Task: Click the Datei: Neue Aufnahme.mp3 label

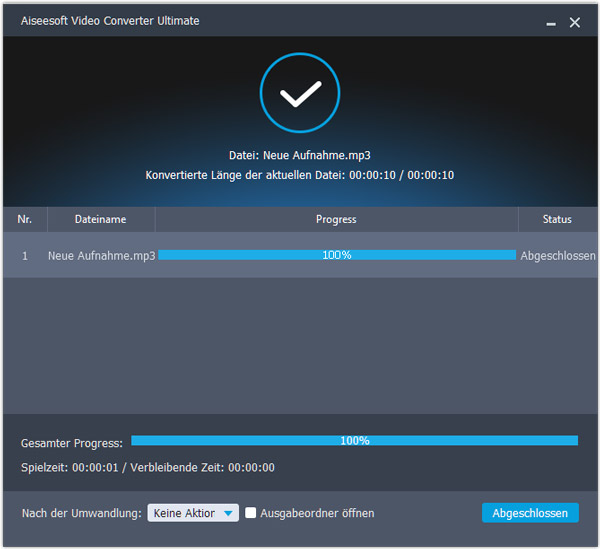Action: coord(299,155)
